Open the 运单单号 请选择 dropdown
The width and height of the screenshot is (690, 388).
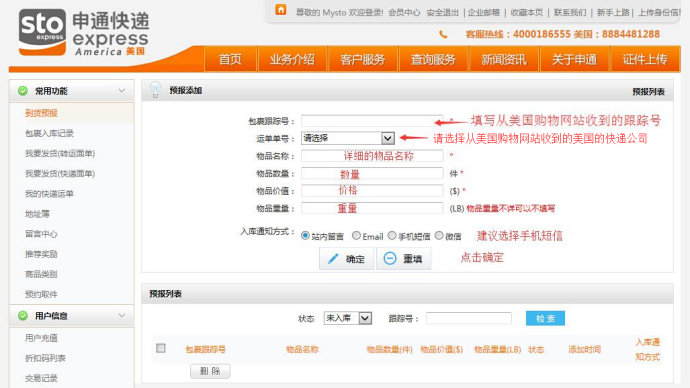click(x=348, y=138)
